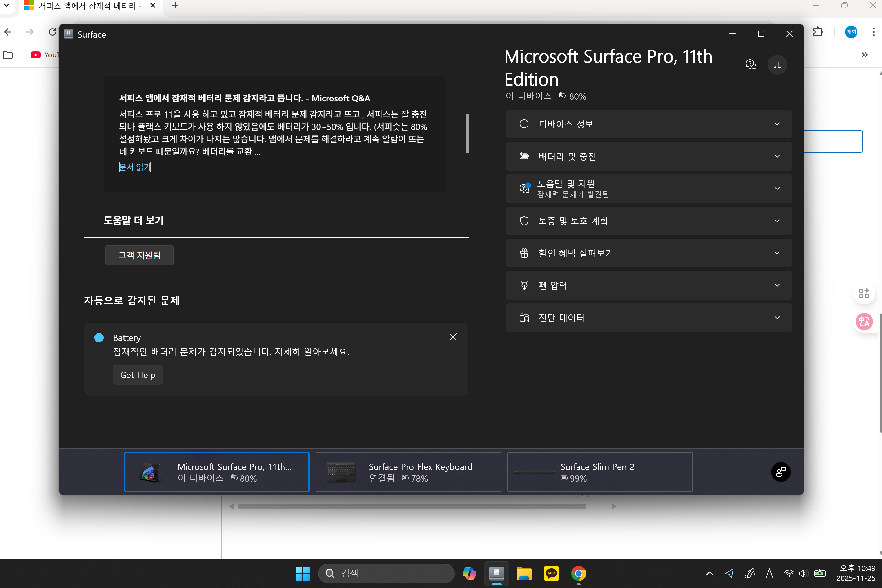Click the battery icon in system tray

821,573
